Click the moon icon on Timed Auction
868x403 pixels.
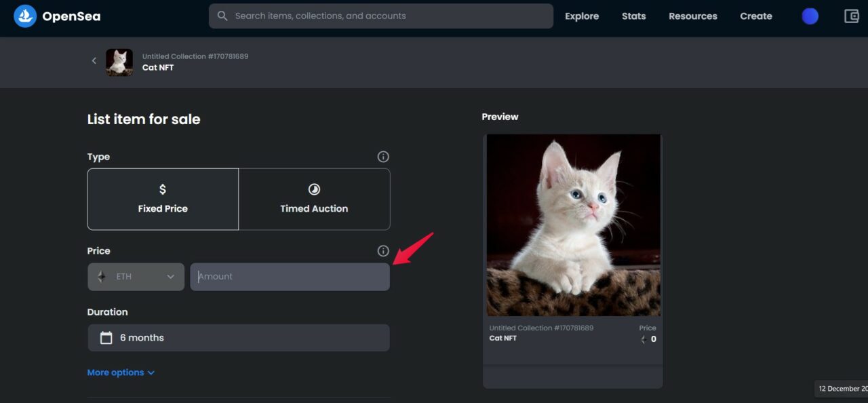point(314,190)
